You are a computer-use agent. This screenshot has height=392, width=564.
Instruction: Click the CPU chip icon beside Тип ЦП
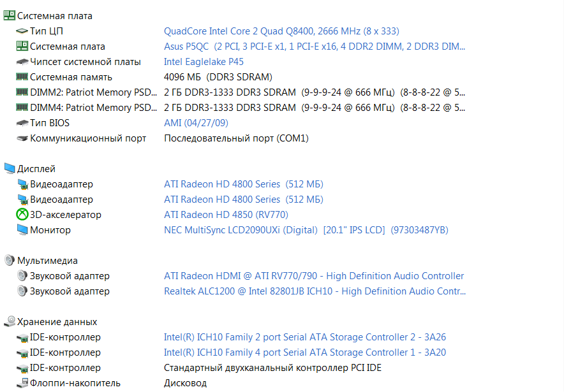(22, 31)
